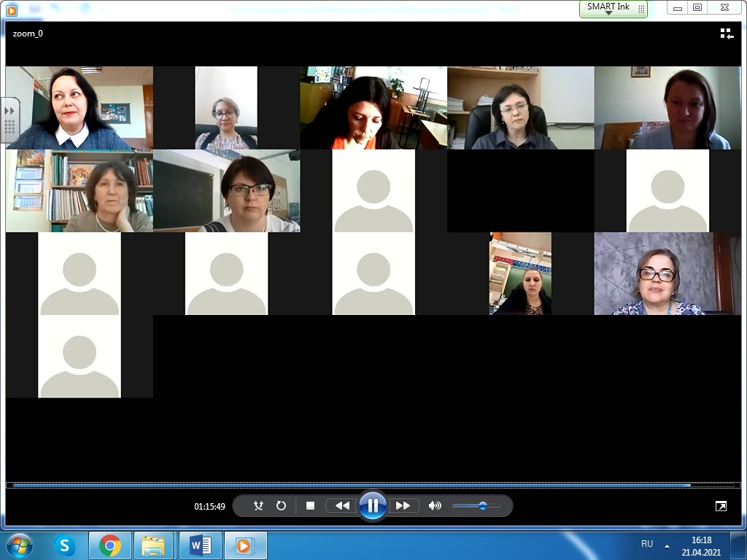
Task: Switch to full screen view
Action: (x=721, y=506)
